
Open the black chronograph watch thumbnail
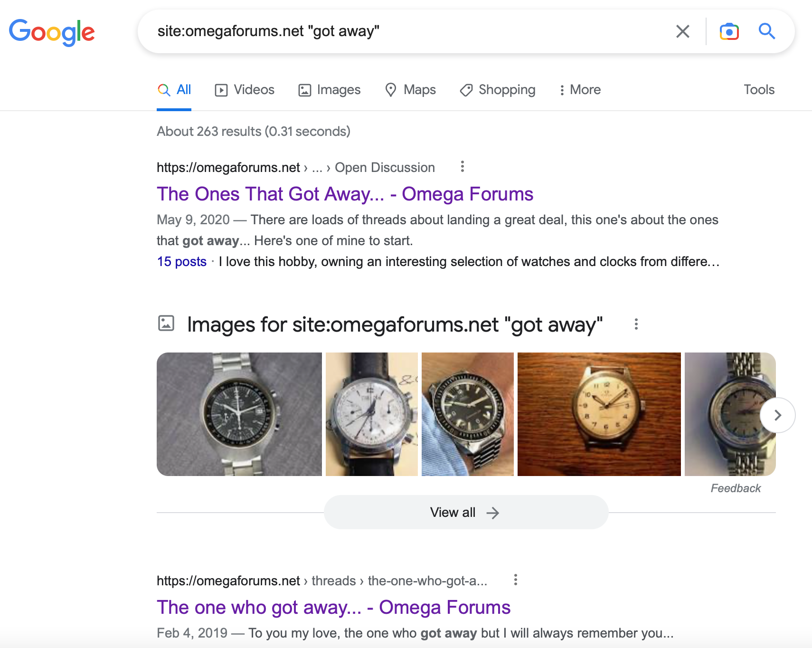[x=239, y=414]
